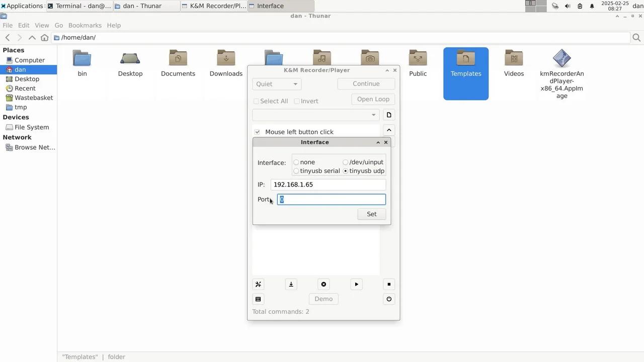Open the tools/settings wrench icon in K&M Recorder
The height and width of the screenshot is (362, 644).
coord(258,284)
